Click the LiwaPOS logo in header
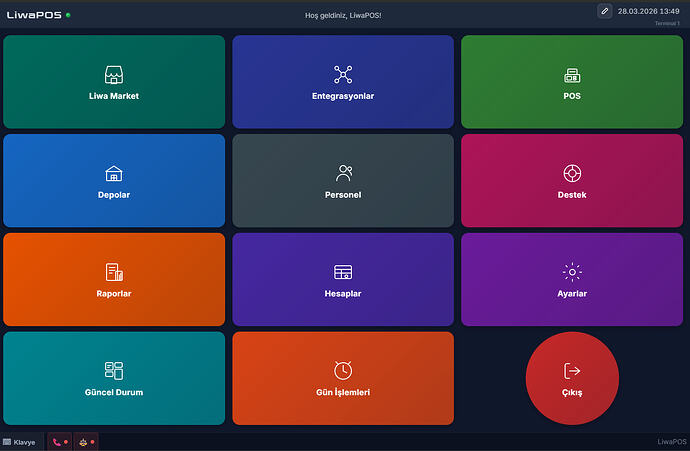Image resolution: width=690 pixels, height=451 pixels. click(x=34, y=15)
